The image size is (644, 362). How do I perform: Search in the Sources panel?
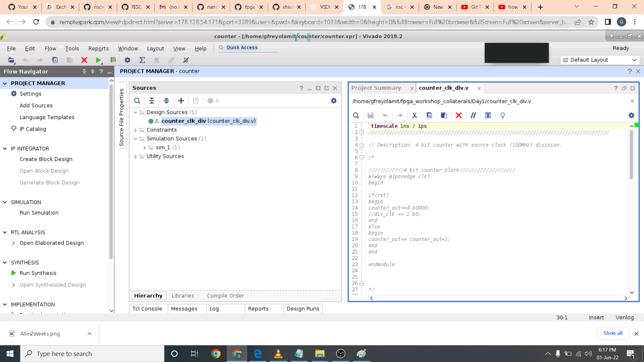click(137, 101)
